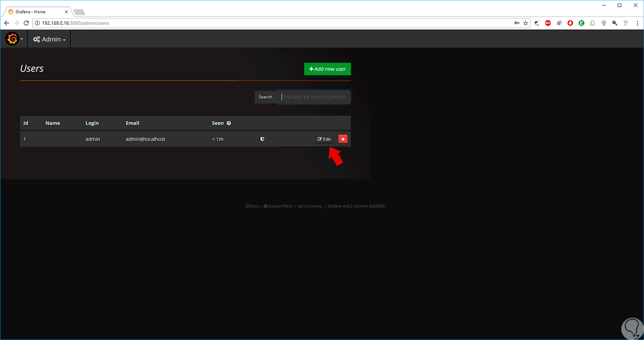The height and width of the screenshot is (340, 644).
Task: Click the clipboard pages extension icon
Action: [x=592, y=23]
